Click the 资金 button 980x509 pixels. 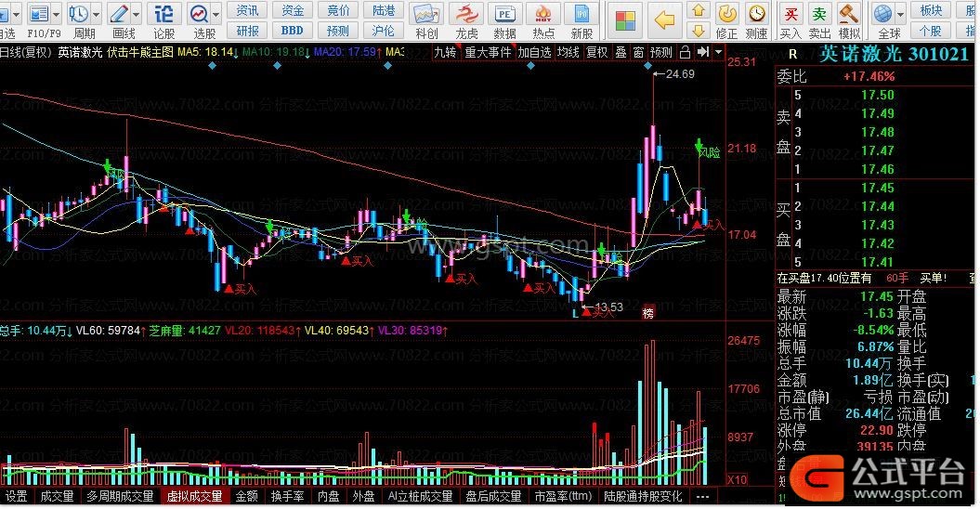pyautogui.click(x=293, y=10)
